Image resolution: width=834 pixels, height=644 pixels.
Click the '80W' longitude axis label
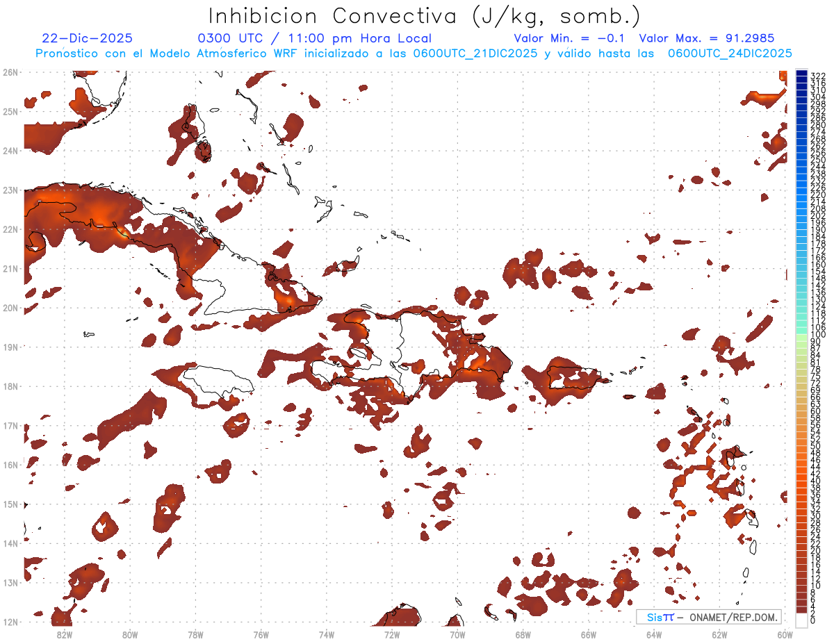click(130, 634)
